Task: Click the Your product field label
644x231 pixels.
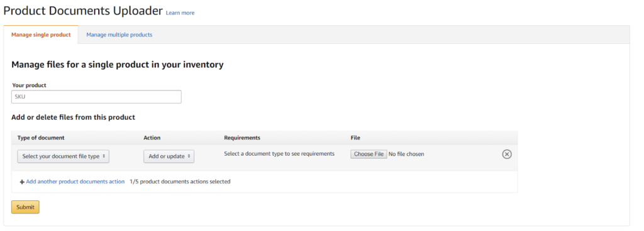Action: (x=29, y=85)
